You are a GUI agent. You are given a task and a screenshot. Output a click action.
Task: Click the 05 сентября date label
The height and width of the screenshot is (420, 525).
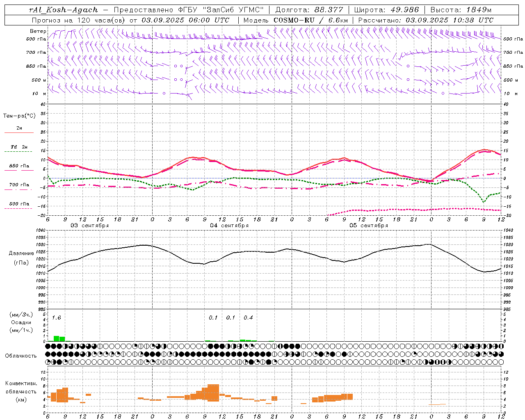click(369, 226)
